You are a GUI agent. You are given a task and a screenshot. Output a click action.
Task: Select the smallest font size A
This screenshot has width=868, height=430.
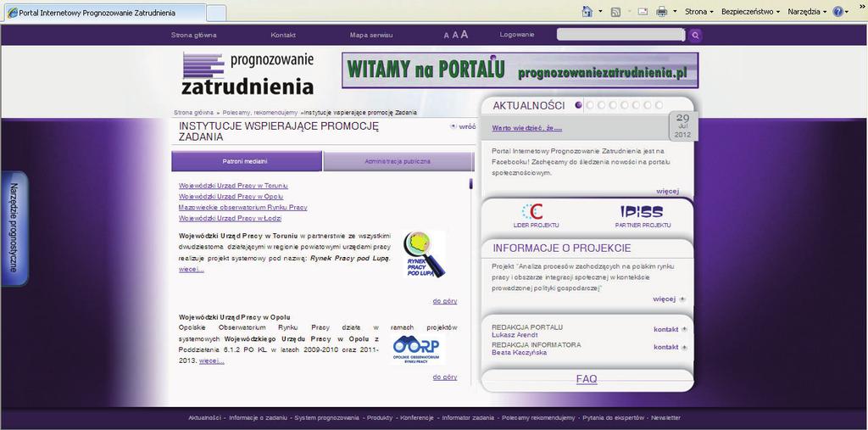[446, 36]
